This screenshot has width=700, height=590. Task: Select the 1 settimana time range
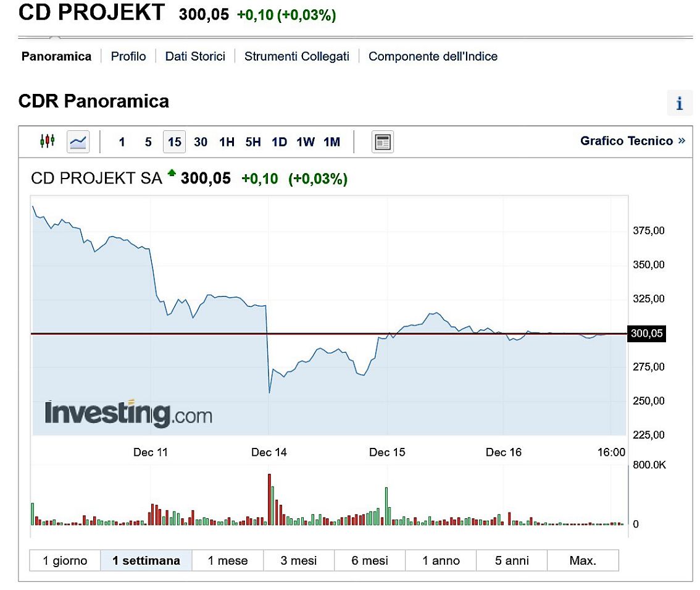[x=146, y=561]
